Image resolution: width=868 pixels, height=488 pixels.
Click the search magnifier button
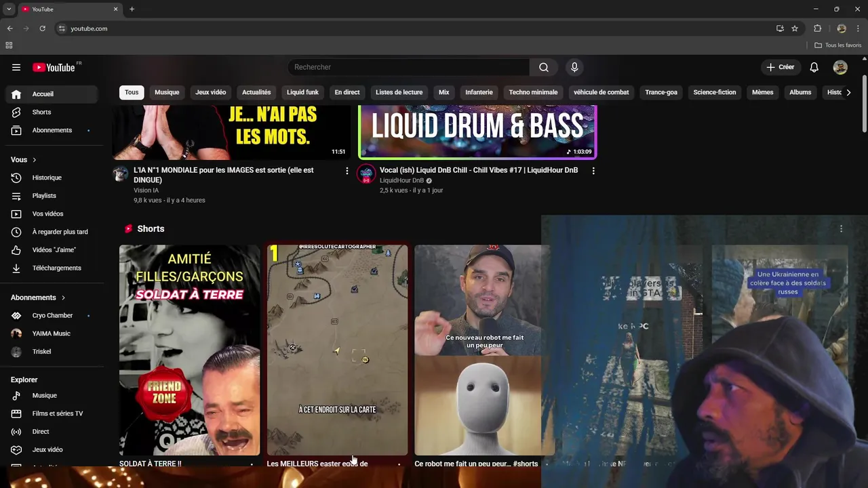[544, 67]
